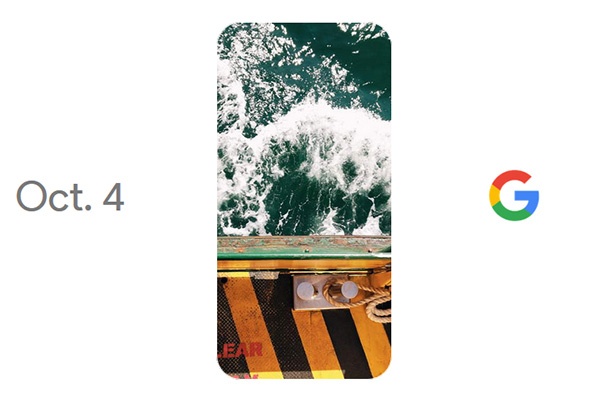610x400 pixels.
Task: Open the phone-shaped wallpaper image
Action: [x=304, y=200]
